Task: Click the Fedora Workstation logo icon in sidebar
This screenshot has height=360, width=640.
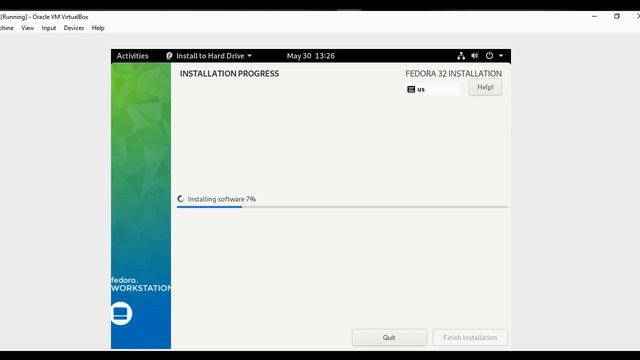Action: click(x=121, y=313)
